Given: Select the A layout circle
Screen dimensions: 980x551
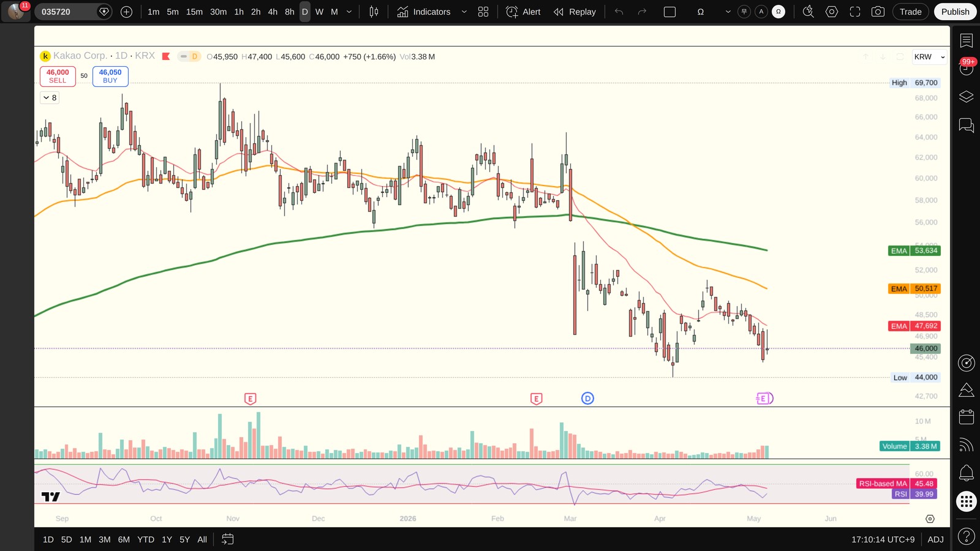Looking at the screenshot, I should (x=761, y=12).
